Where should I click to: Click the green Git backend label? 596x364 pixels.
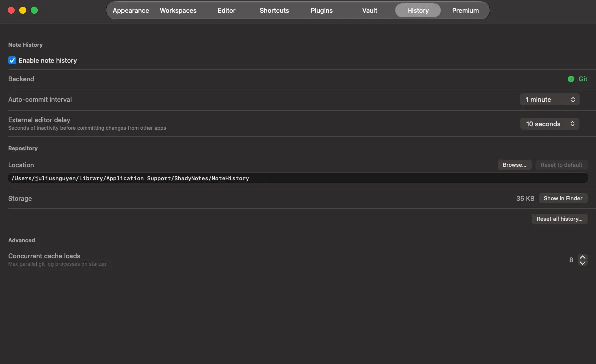[583, 79]
